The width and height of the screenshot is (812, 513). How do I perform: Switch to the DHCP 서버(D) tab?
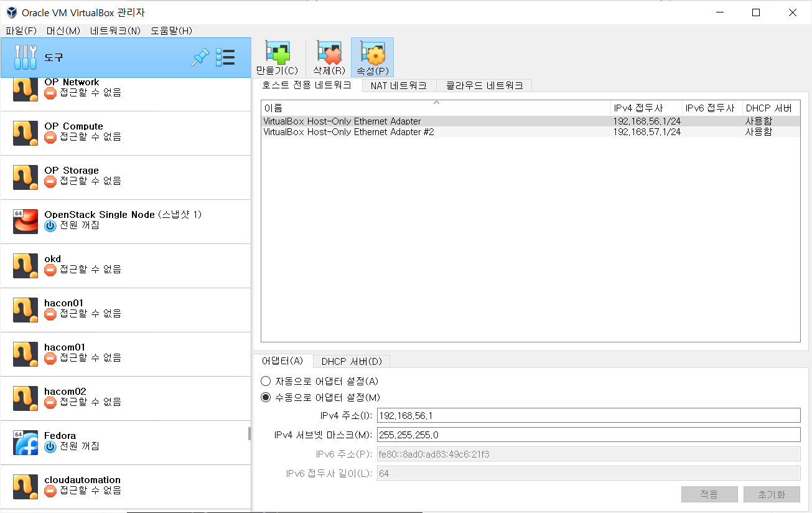pos(352,362)
